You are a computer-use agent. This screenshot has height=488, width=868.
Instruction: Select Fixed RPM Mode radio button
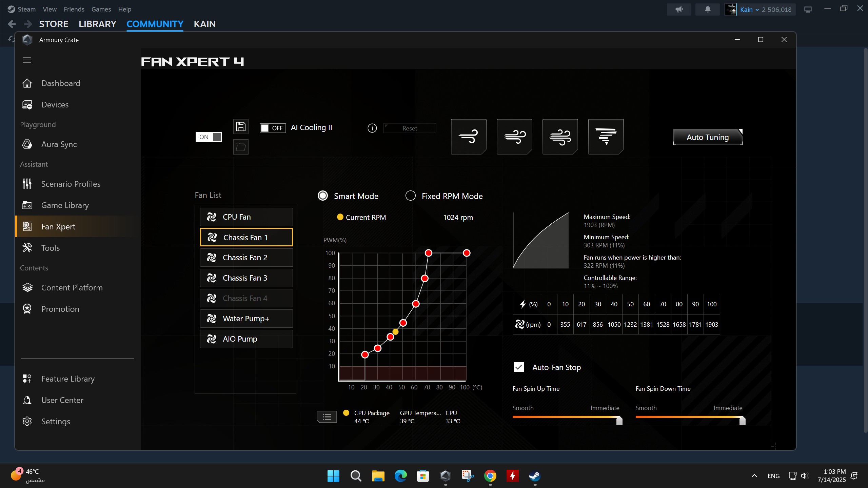[410, 196]
